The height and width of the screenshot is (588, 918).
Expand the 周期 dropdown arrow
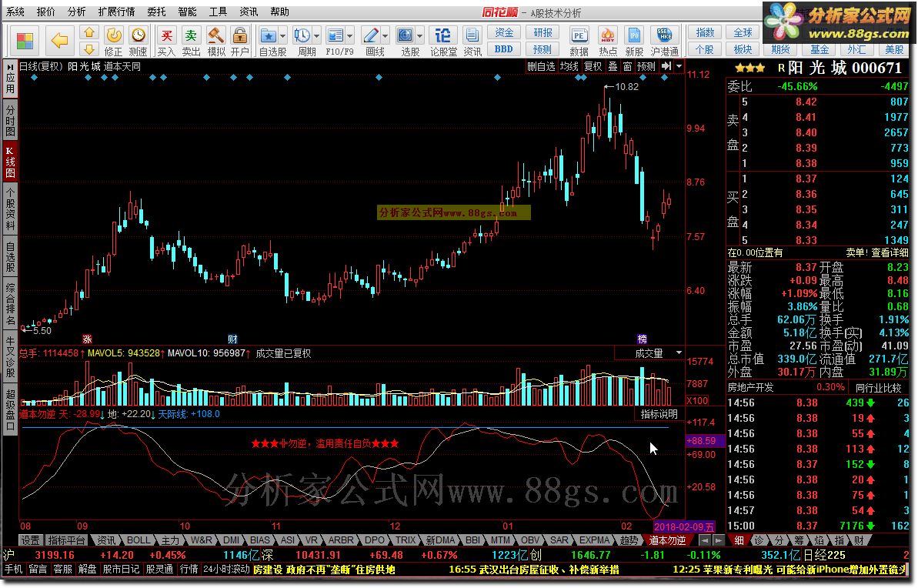[x=317, y=36]
